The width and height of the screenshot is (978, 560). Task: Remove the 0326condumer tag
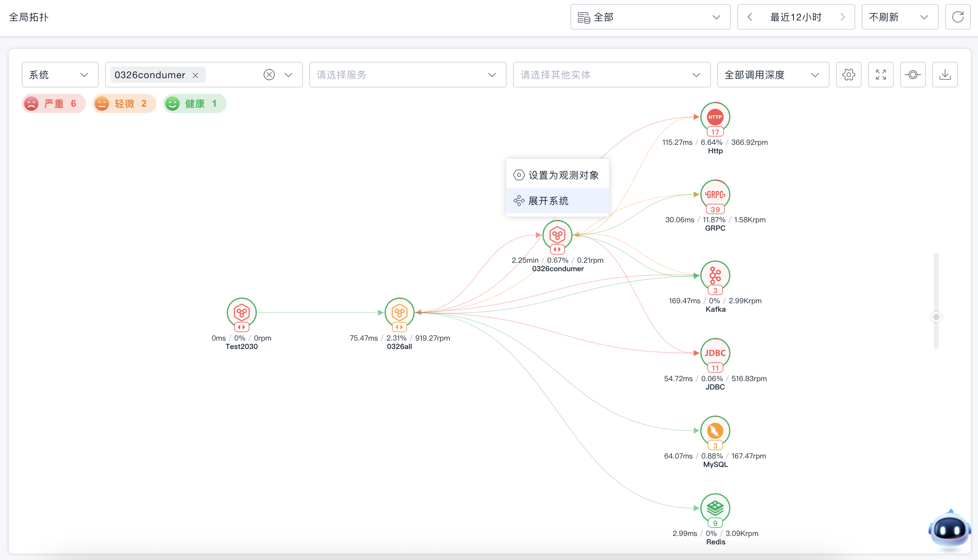[195, 75]
